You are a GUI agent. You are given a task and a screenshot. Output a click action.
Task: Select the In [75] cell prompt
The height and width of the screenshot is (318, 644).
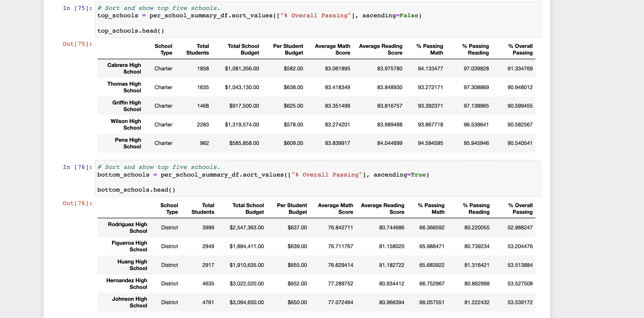pos(77,8)
